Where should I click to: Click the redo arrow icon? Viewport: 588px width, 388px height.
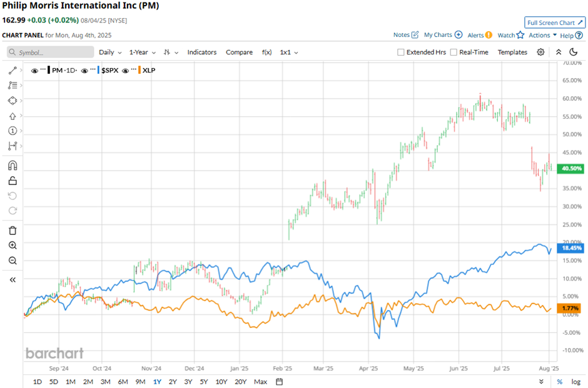tap(13, 211)
